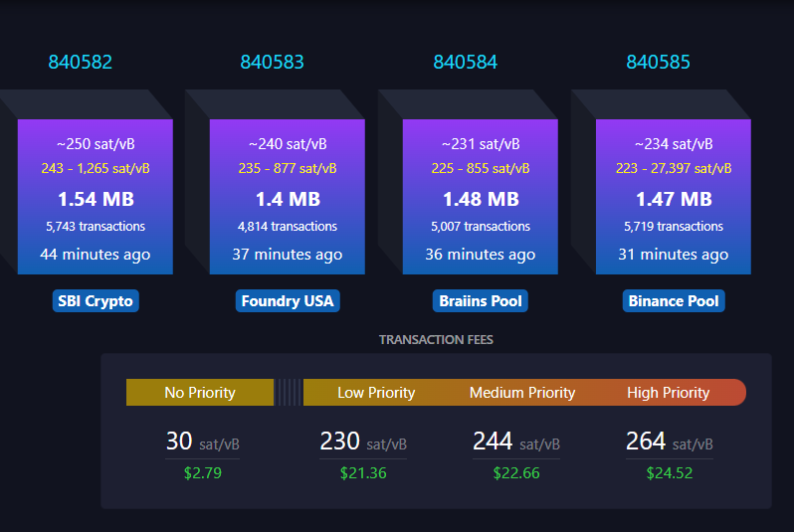Click 5,719 transactions text

pyautogui.click(x=674, y=227)
